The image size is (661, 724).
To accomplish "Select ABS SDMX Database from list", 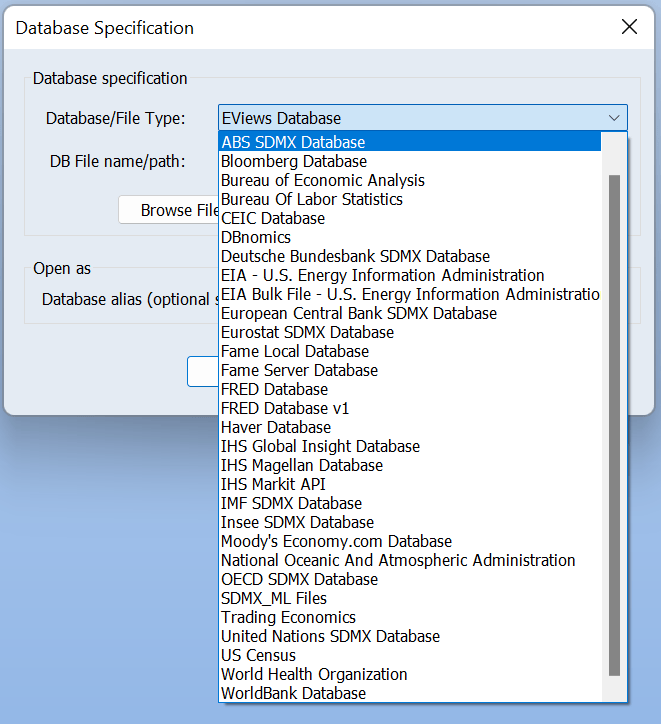I will [x=293, y=142].
